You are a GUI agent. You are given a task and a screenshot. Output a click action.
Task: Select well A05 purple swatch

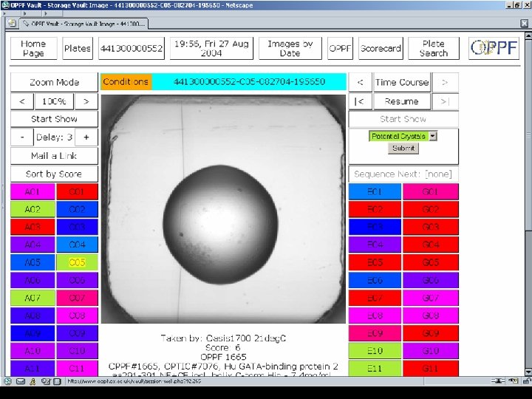coord(33,262)
